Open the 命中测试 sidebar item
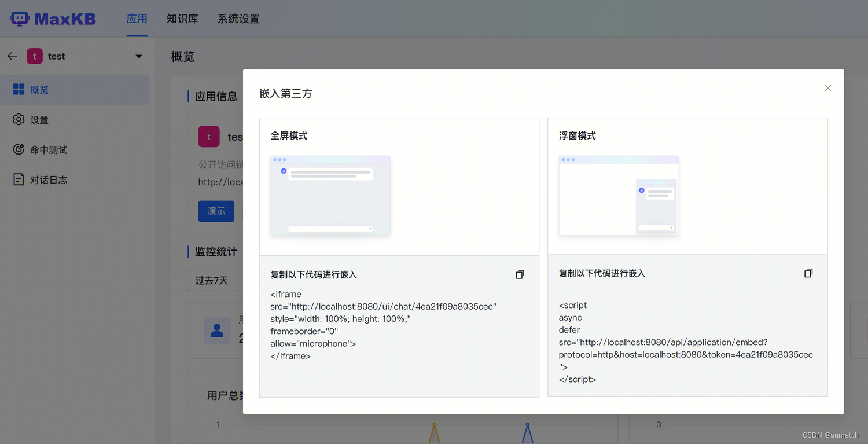Viewport: 868px width, 444px height. (75, 150)
